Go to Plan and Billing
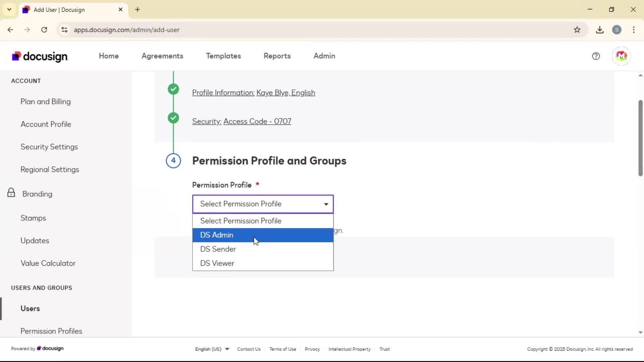 (x=46, y=102)
